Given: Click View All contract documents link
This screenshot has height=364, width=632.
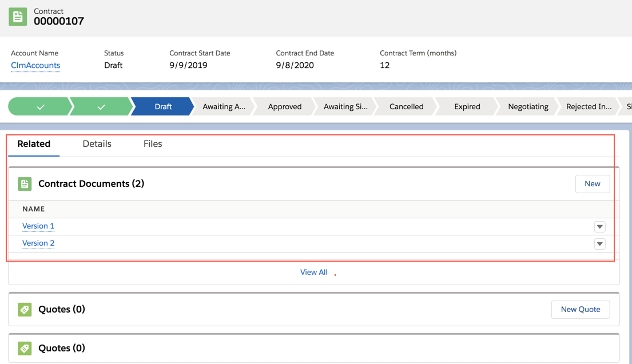Looking at the screenshot, I should click(313, 272).
